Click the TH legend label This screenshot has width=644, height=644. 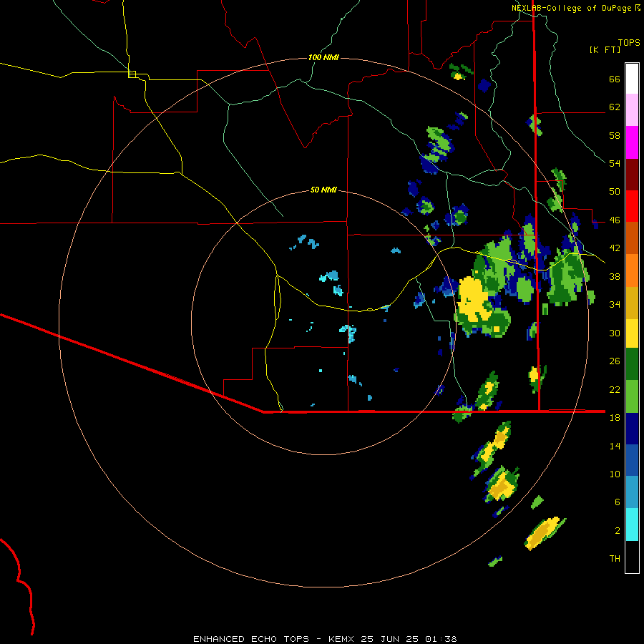(615, 559)
